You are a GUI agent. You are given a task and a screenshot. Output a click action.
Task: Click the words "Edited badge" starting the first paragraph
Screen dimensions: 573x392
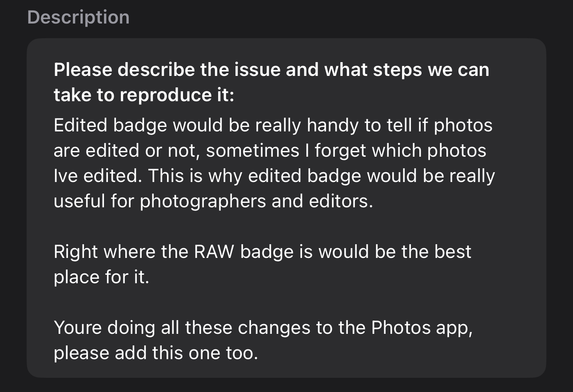click(x=110, y=126)
